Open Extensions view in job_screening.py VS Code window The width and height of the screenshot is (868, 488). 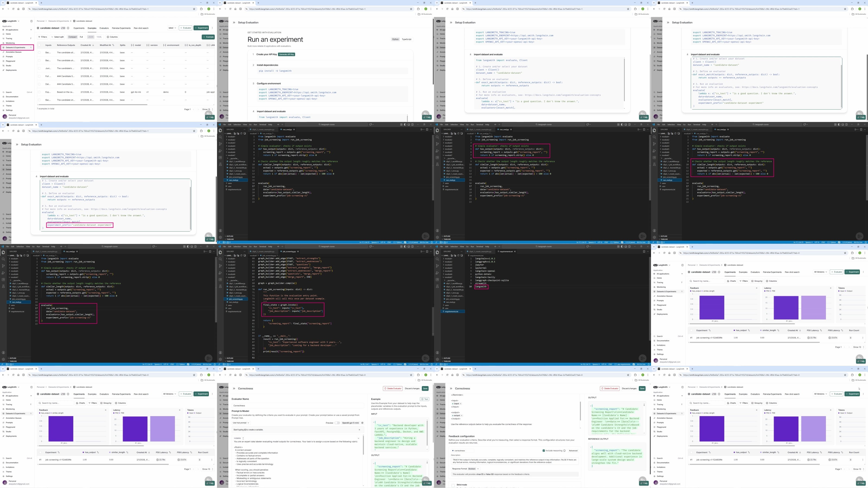coord(220,280)
